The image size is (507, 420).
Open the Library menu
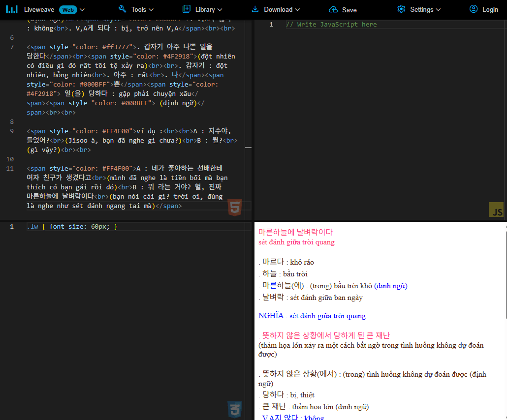coord(205,9)
